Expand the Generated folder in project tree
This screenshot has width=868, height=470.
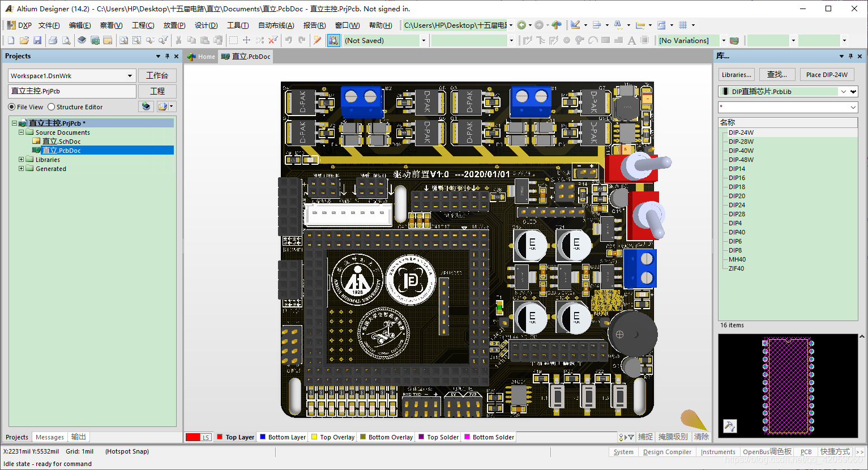[x=21, y=169]
